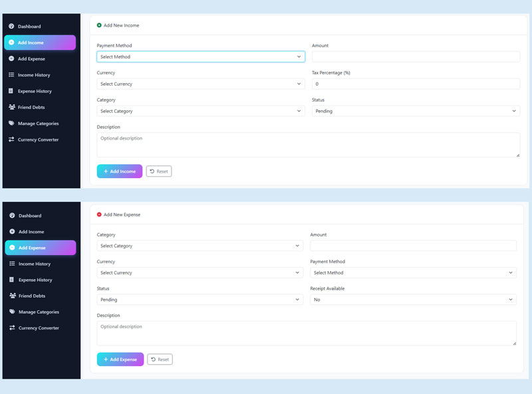Click the green icon next to Add New Income
Screen dimensions: 532x394
pos(99,25)
